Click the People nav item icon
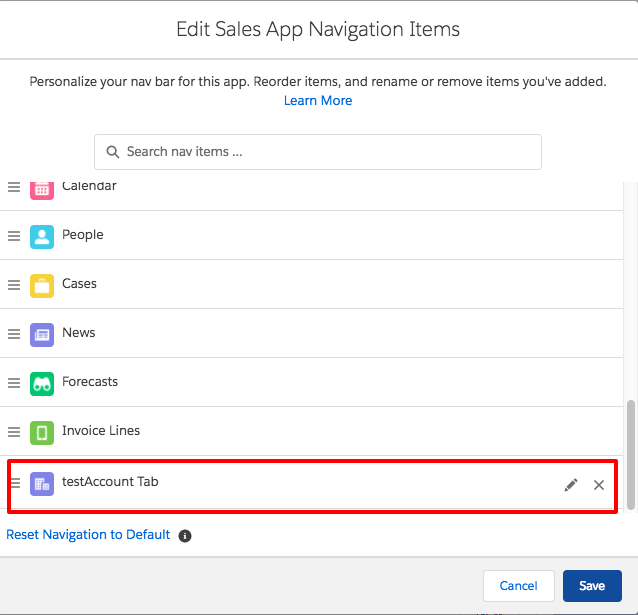 (x=42, y=236)
